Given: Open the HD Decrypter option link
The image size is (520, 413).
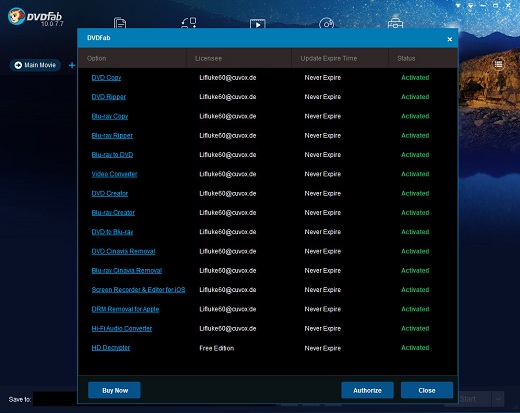Looking at the screenshot, I should click(111, 348).
